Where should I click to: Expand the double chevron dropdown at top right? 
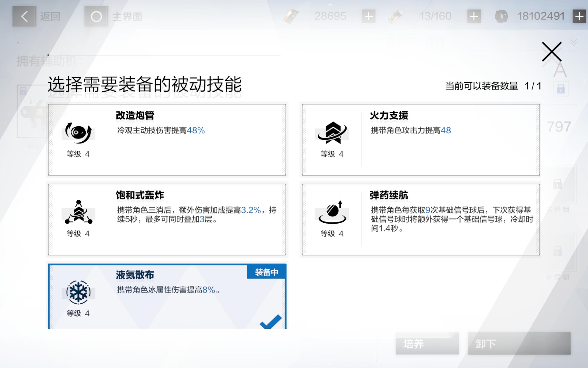point(574,42)
